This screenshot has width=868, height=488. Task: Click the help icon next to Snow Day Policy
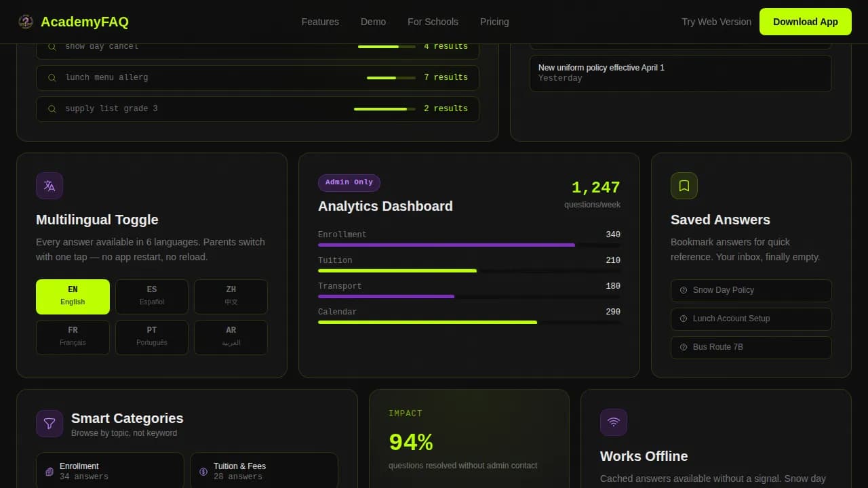684,290
